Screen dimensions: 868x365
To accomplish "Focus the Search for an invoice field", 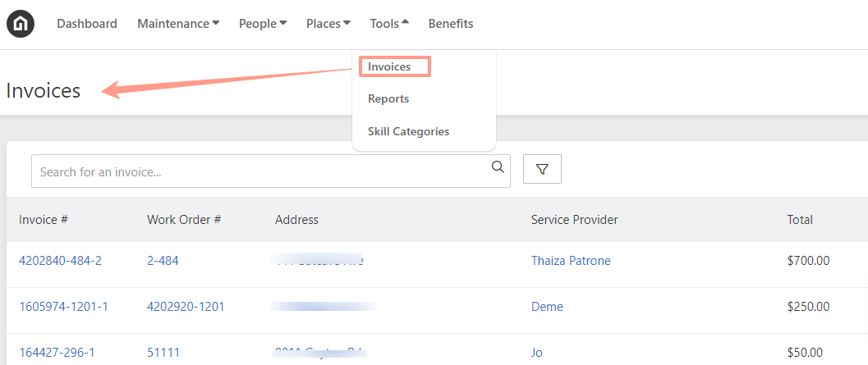I will tap(271, 171).
